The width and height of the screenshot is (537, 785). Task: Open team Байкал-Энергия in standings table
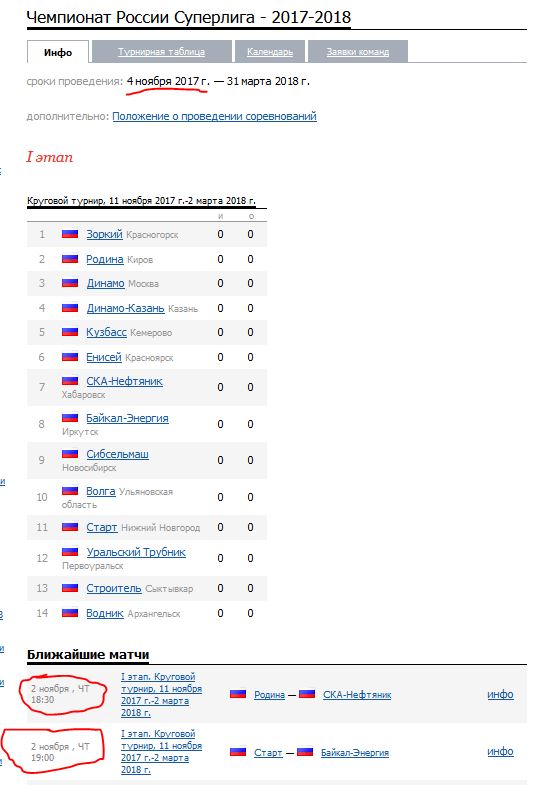127,418
